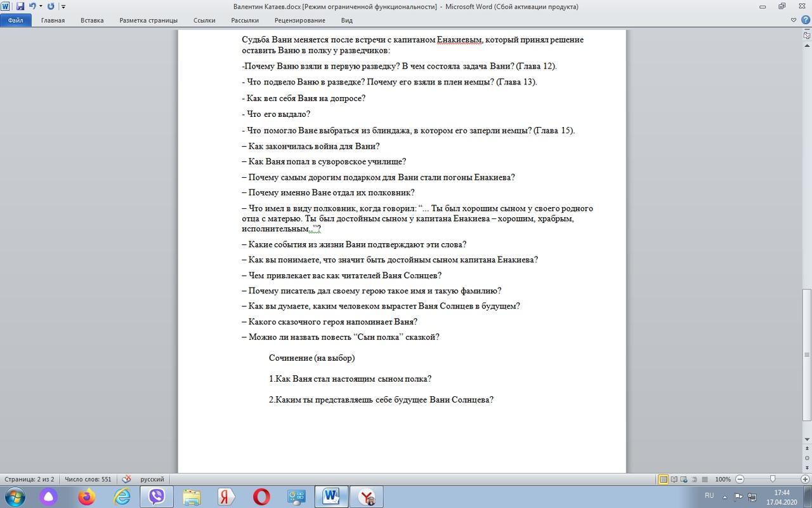The width and height of the screenshot is (812, 508).
Task: Click 'Какого сказочного героя напоминает Ваня?'
Action: [x=333, y=322]
